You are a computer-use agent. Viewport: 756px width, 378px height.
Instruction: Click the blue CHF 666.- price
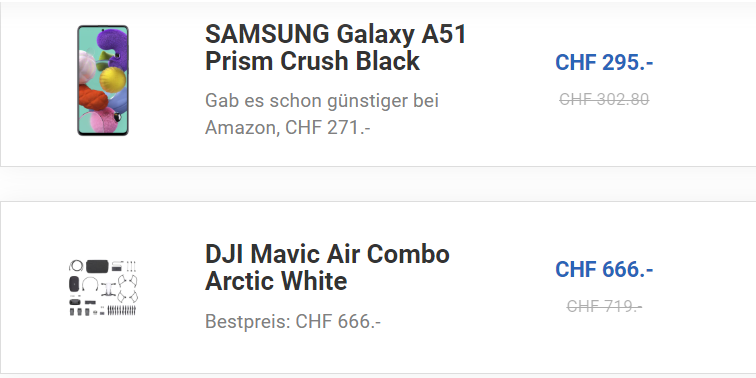[x=604, y=269]
